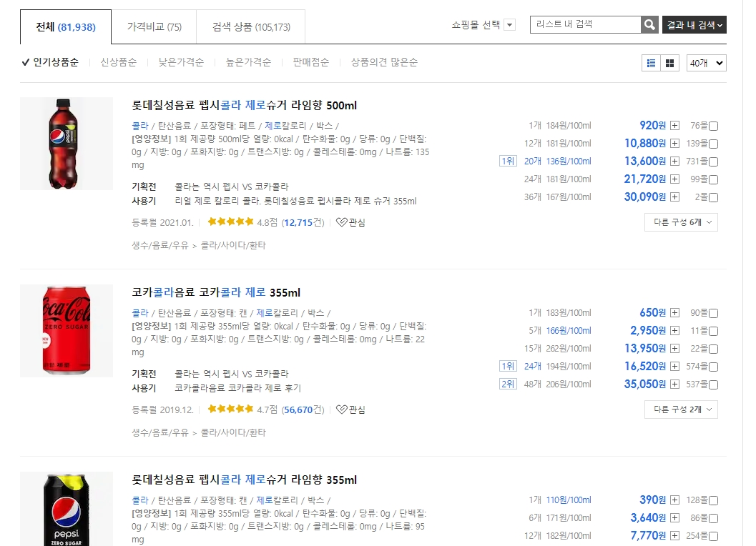Screen dimensions: 756x546
Task: Tick checkbox beside 731몰
Action: [714, 162]
